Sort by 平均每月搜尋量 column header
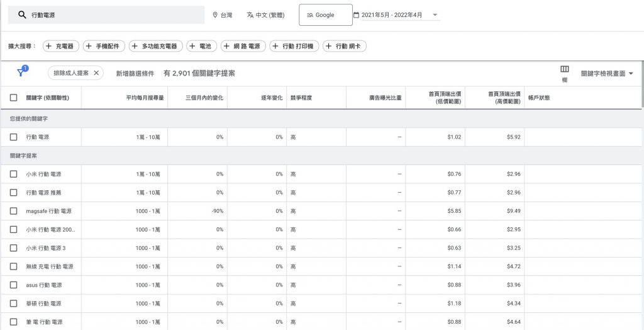Viewport: 644px width, 330px height. coord(145,98)
